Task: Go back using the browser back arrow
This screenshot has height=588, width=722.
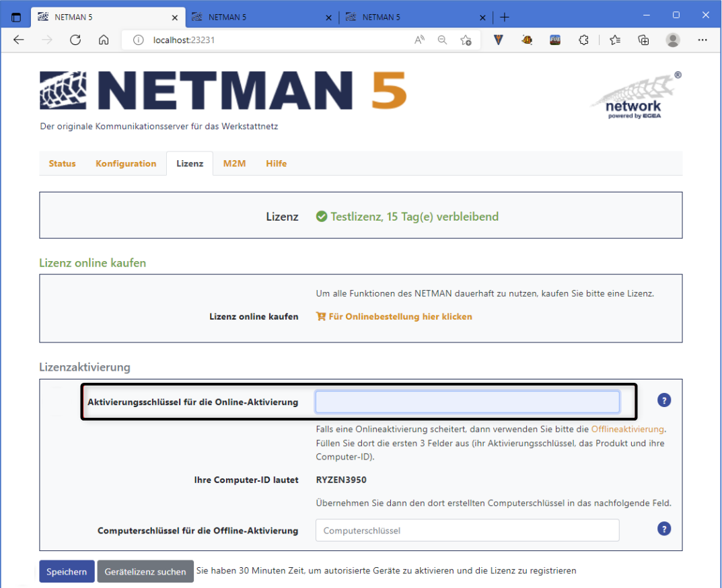Action: (x=18, y=40)
